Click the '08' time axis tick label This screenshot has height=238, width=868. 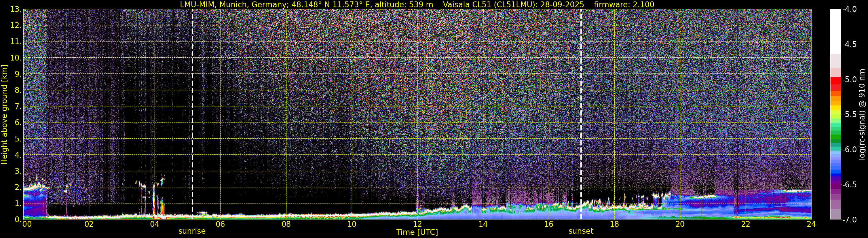coord(286,224)
